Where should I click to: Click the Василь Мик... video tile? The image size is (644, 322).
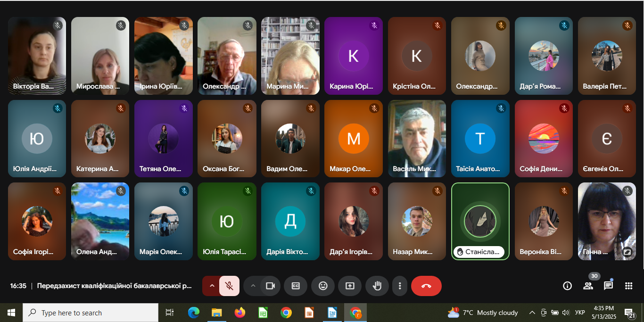coord(417,139)
